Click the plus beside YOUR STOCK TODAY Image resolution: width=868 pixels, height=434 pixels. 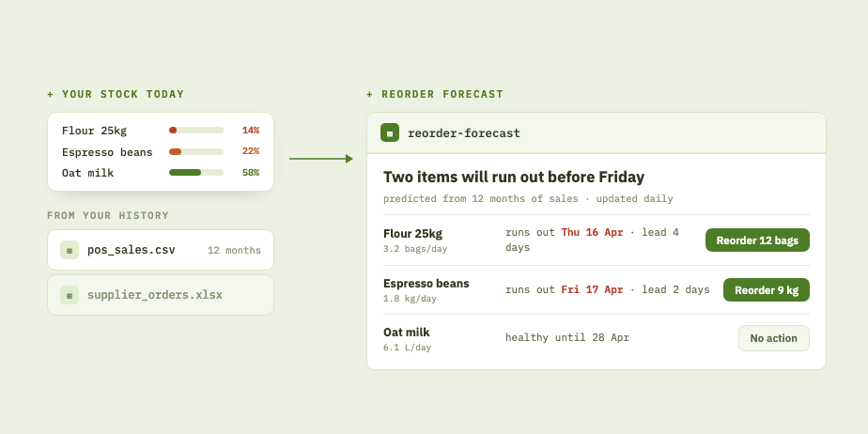pos(51,94)
